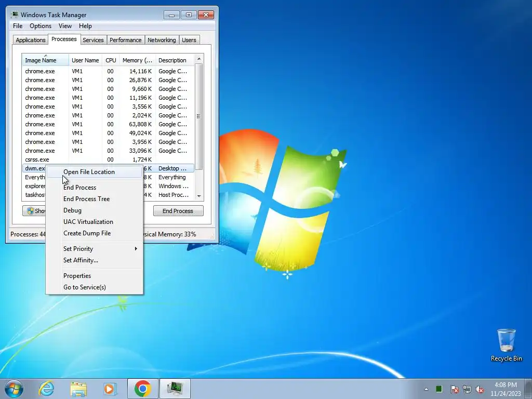
Task: Select chrome.exe row using 11,196 K
Action: (108, 98)
